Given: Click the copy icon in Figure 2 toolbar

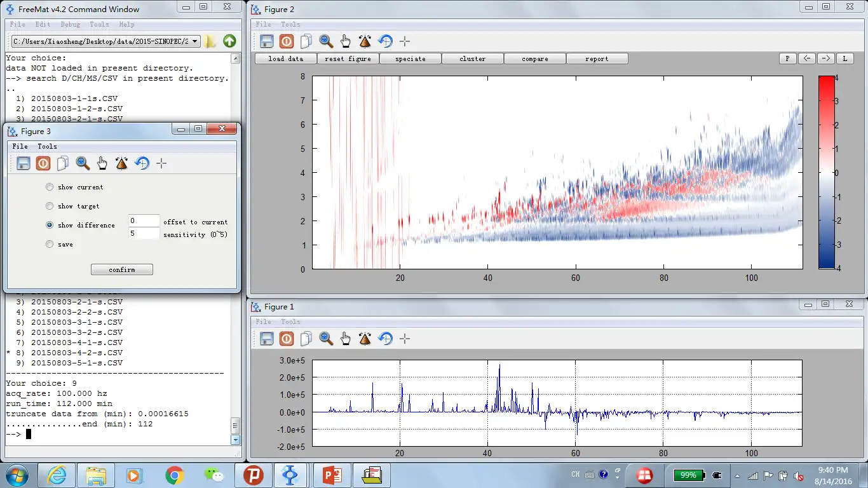Looking at the screenshot, I should 306,41.
